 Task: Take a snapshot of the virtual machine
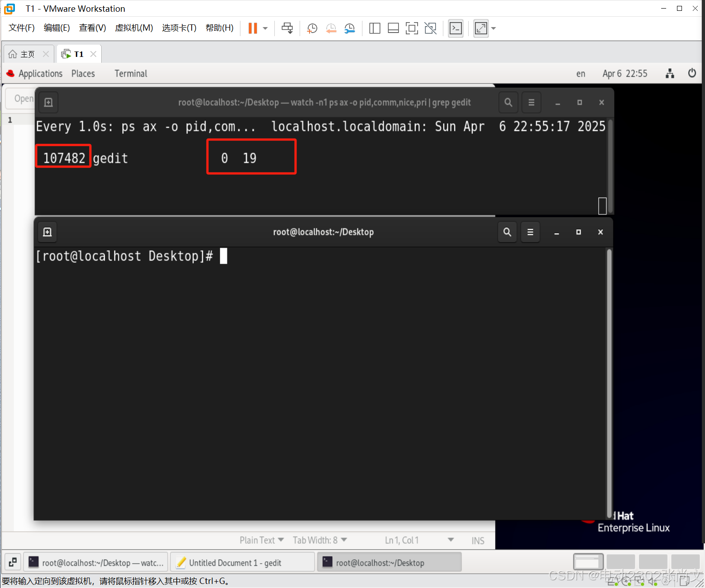pyautogui.click(x=312, y=28)
